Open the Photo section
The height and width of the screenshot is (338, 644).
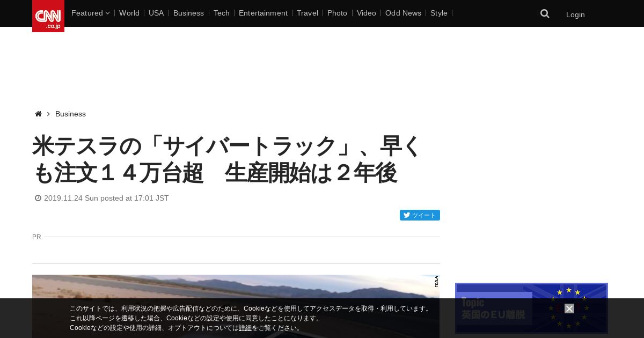tap(337, 13)
